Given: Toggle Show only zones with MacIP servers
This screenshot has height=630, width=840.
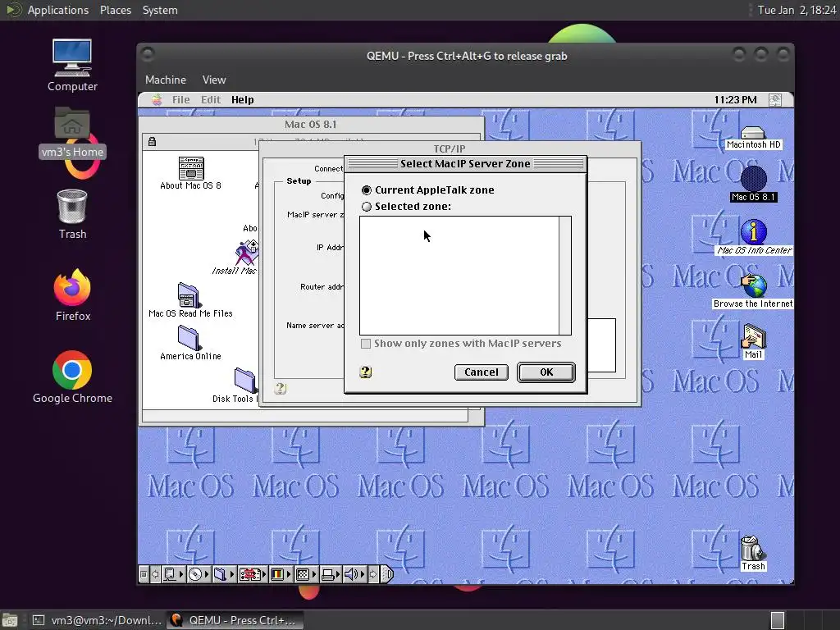Looking at the screenshot, I should pyautogui.click(x=366, y=344).
